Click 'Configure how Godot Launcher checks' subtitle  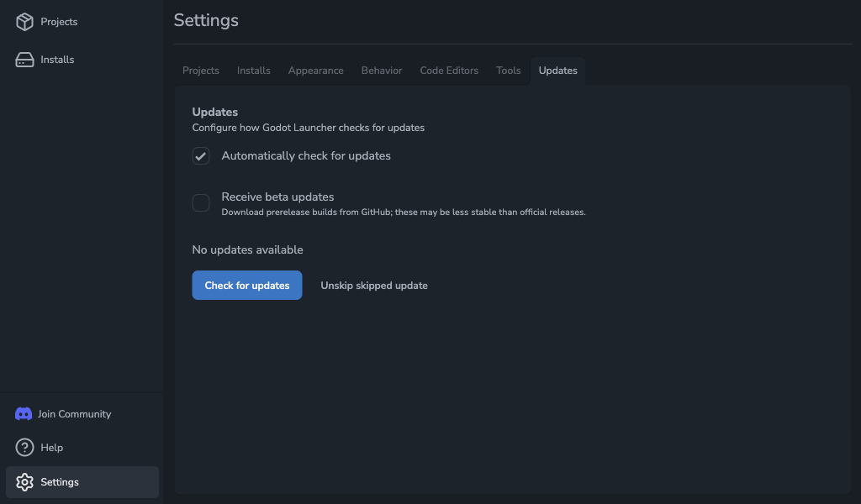point(308,128)
